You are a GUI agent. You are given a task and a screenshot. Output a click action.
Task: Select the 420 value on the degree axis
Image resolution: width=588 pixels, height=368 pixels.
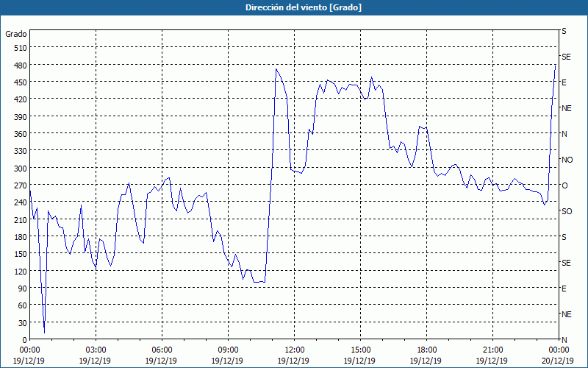[21, 99]
